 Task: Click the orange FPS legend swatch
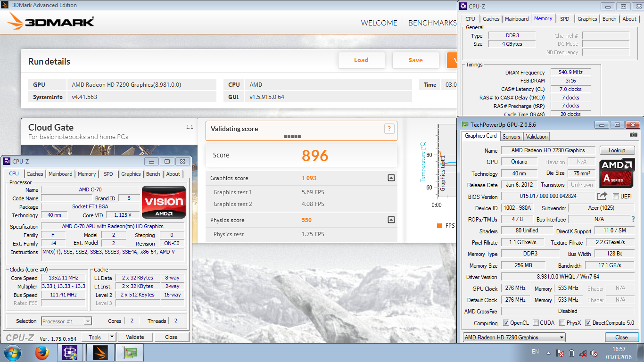point(439,226)
